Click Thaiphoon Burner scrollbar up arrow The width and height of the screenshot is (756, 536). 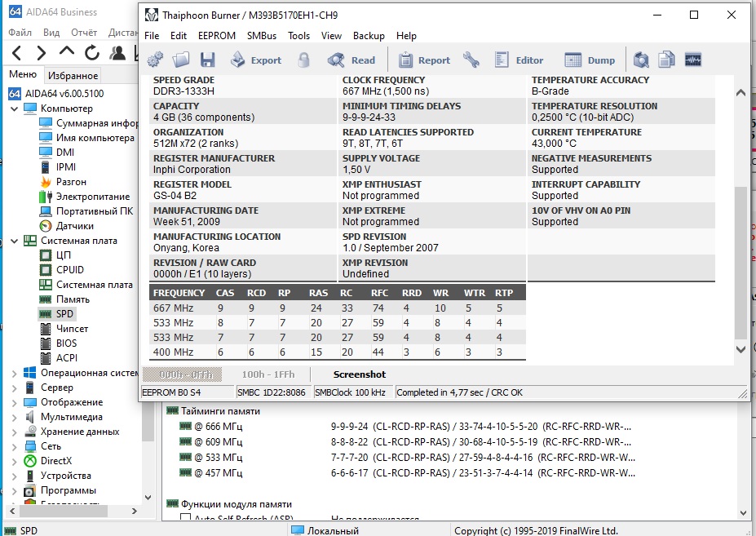click(741, 92)
